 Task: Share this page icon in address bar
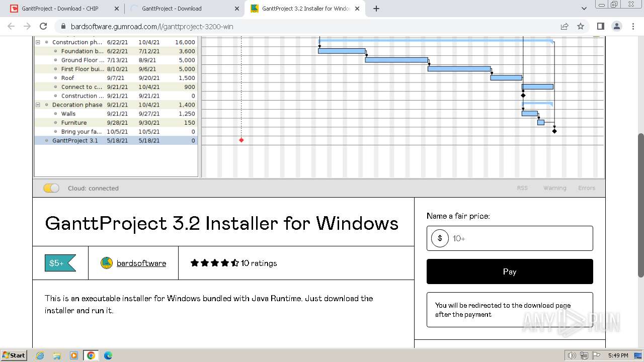(x=565, y=26)
